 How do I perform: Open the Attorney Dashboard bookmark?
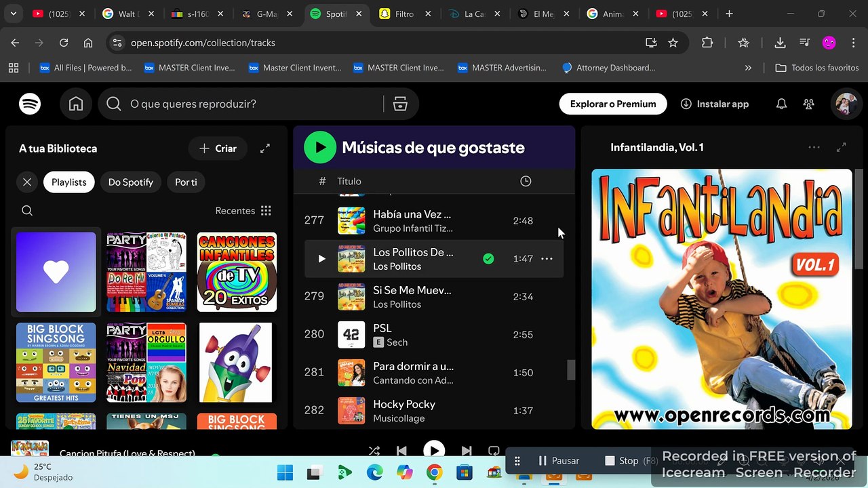click(608, 68)
